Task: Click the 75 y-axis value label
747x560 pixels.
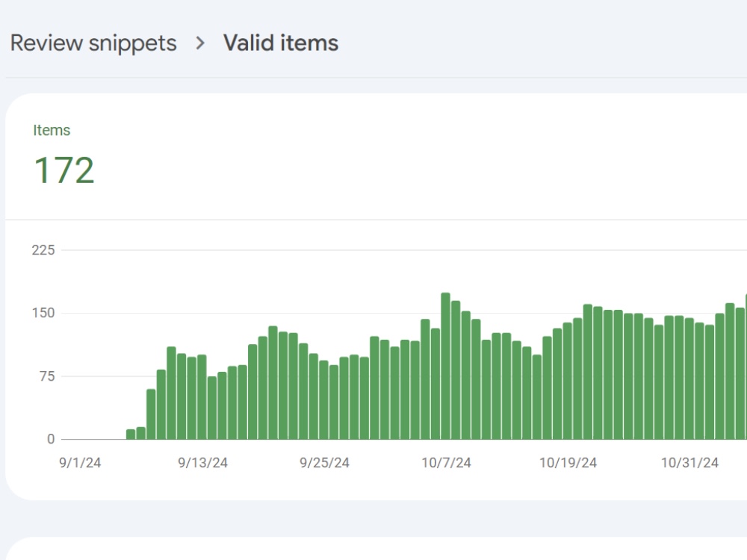Action: 47,376
